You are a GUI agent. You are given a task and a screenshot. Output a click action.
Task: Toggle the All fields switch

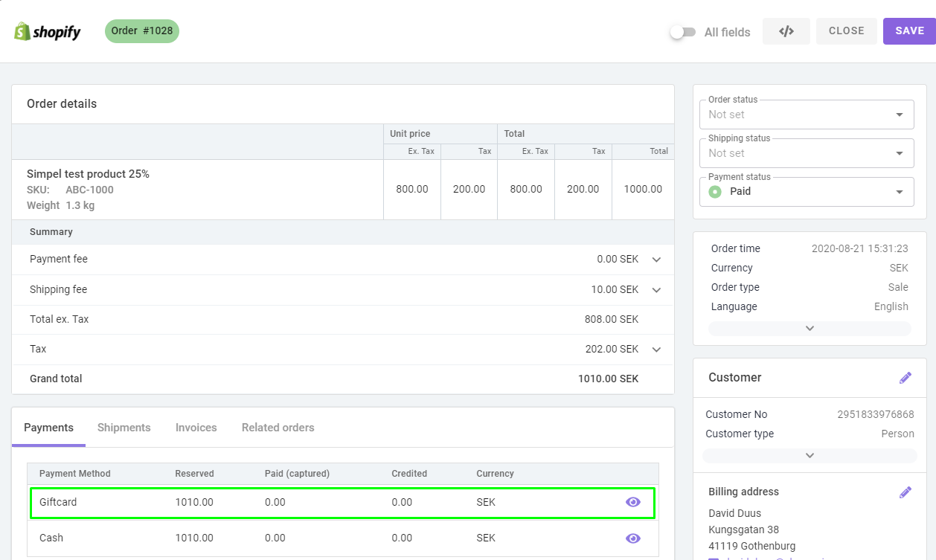(x=683, y=32)
